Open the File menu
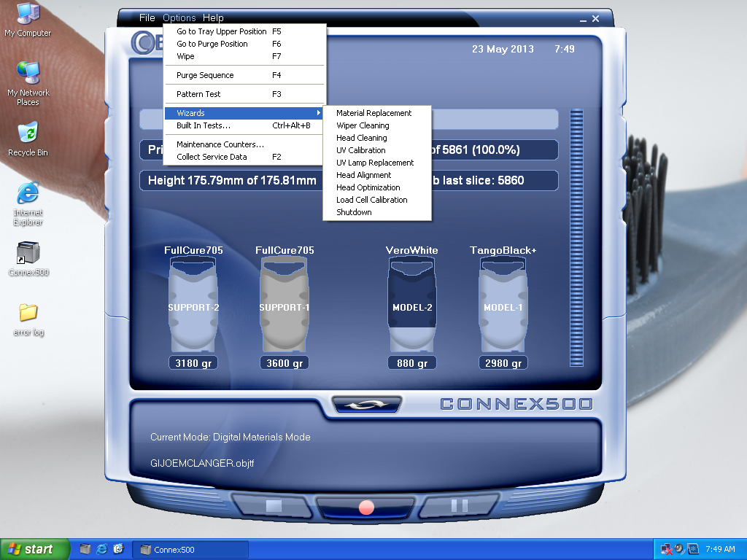The height and width of the screenshot is (560, 747). coord(147,17)
